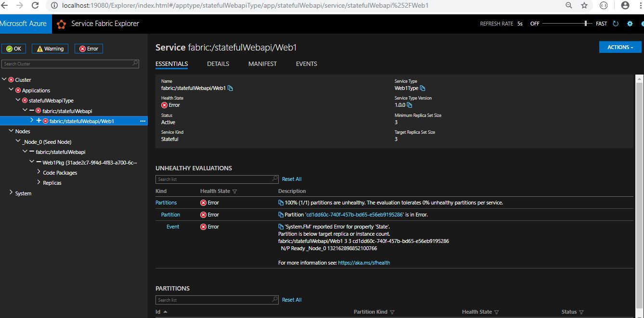The width and height of the screenshot is (644, 318).
Task: Click the Error health state icon on Partitions row
Action: pyautogui.click(x=203, y=203)
